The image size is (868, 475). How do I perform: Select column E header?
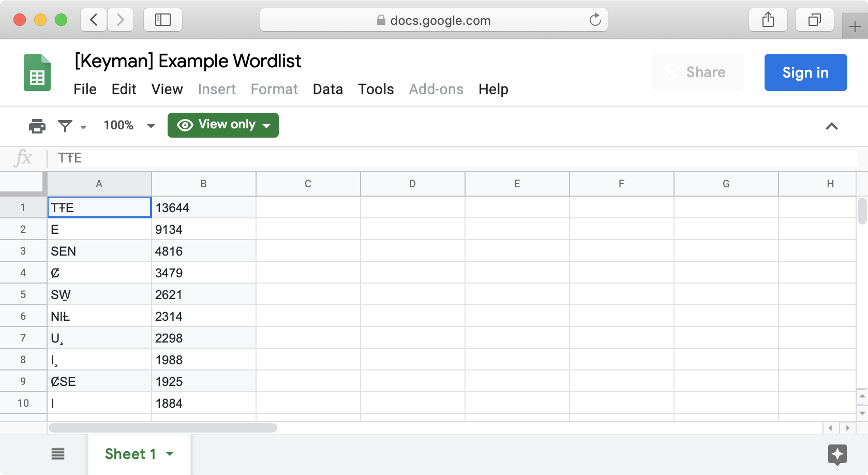click(517, 184)
